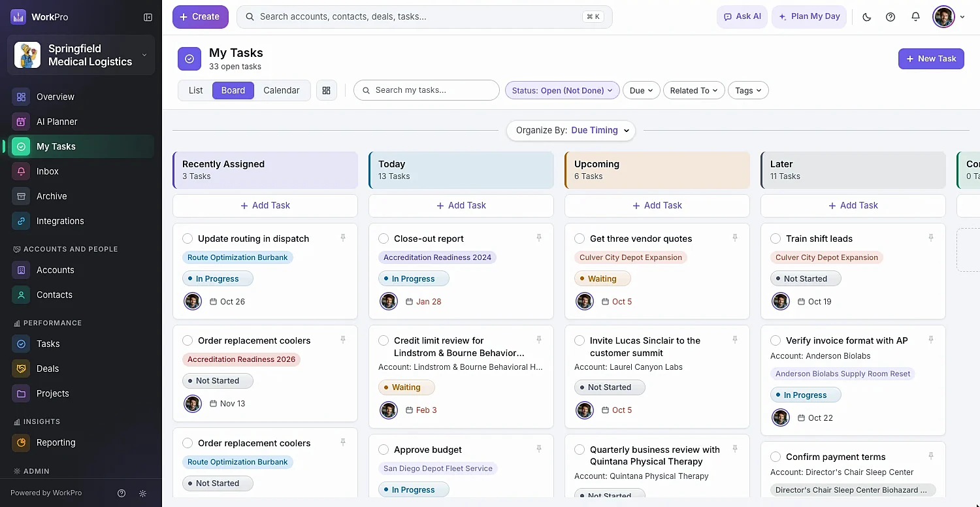The width and height of the screenshot is (980, 507).
Task: Click the San Diego Depot Fleet Service tag
Action: 438,468
